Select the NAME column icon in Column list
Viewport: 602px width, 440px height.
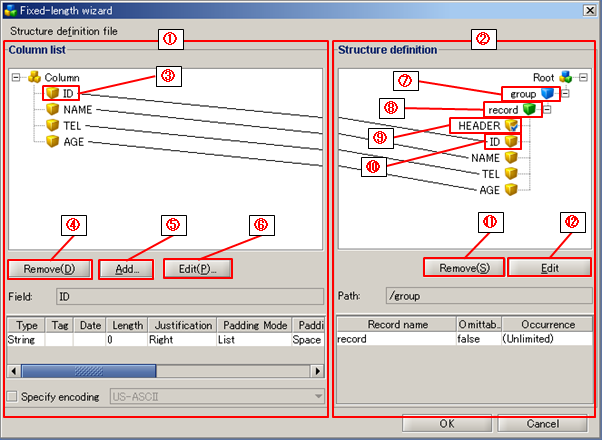(52, 109)
